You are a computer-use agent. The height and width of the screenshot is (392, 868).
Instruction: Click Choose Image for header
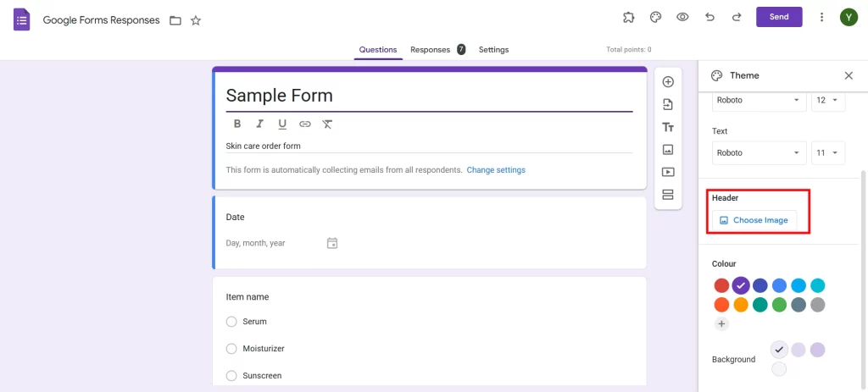click(754, 220)
